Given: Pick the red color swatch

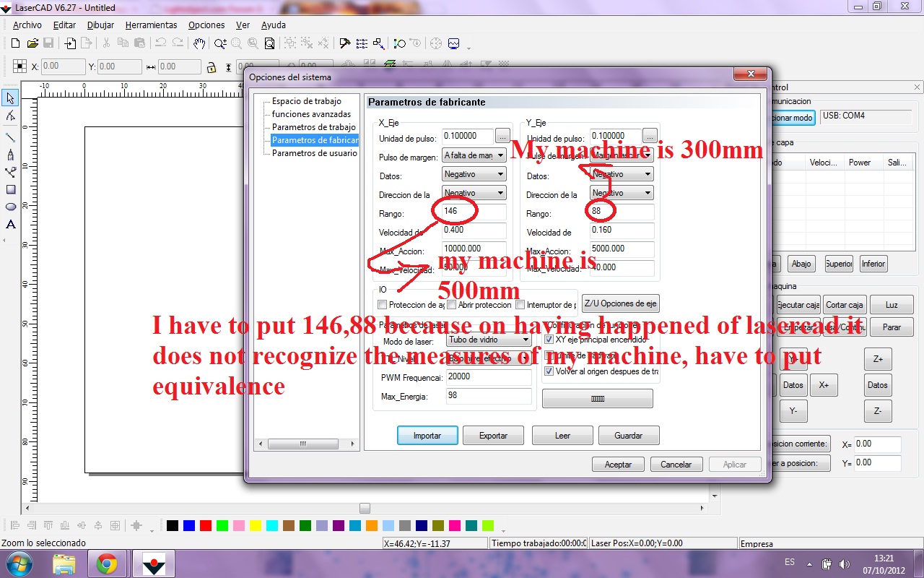Looking at the screenshot, I should (x=205, y=525).
